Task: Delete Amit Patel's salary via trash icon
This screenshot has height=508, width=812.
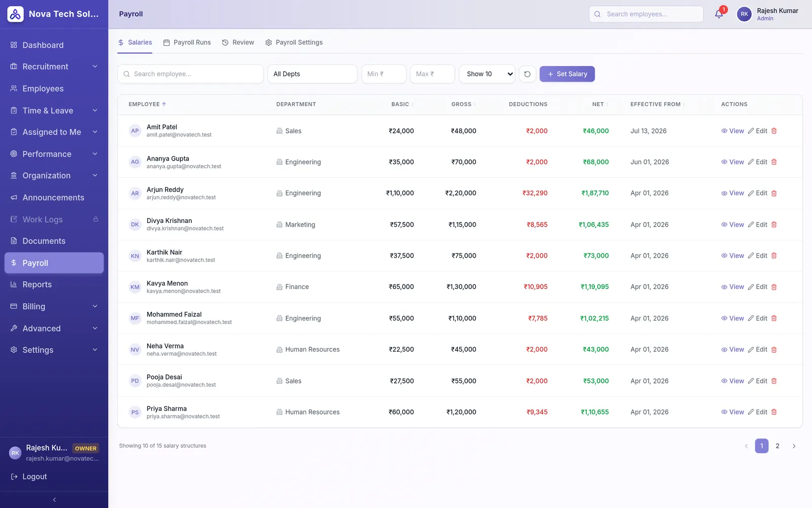Action: point(774,131)
